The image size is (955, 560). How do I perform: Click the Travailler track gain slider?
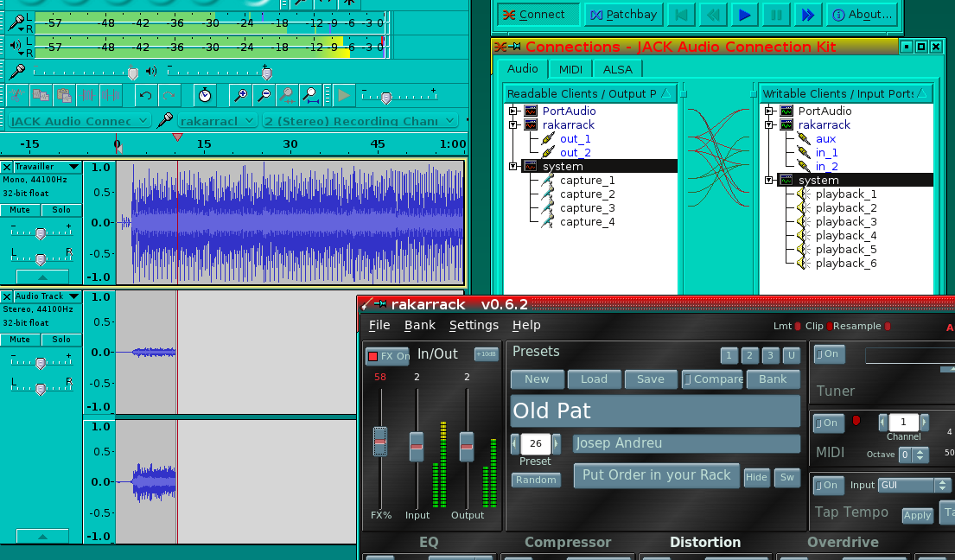tap(41, 233)
